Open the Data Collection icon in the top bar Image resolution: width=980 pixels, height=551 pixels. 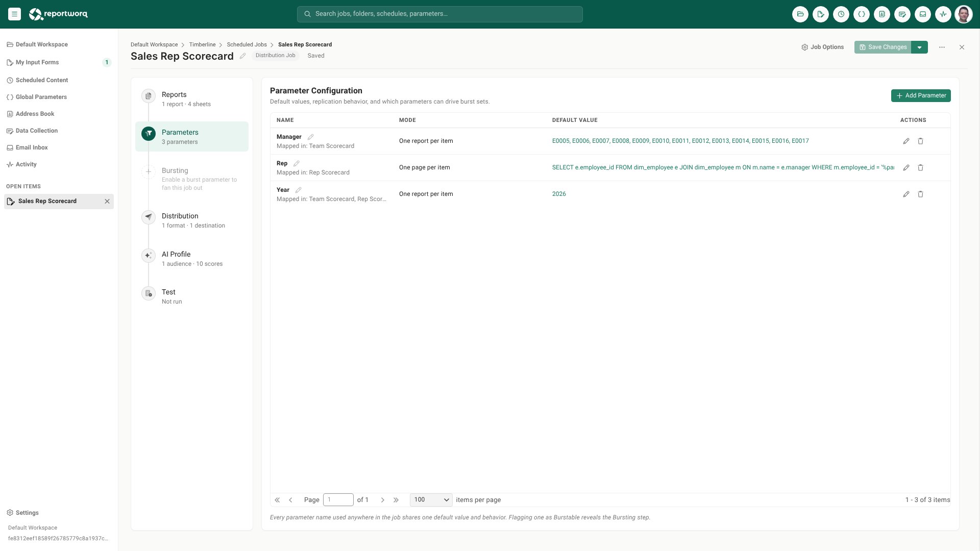pos(902,14)
